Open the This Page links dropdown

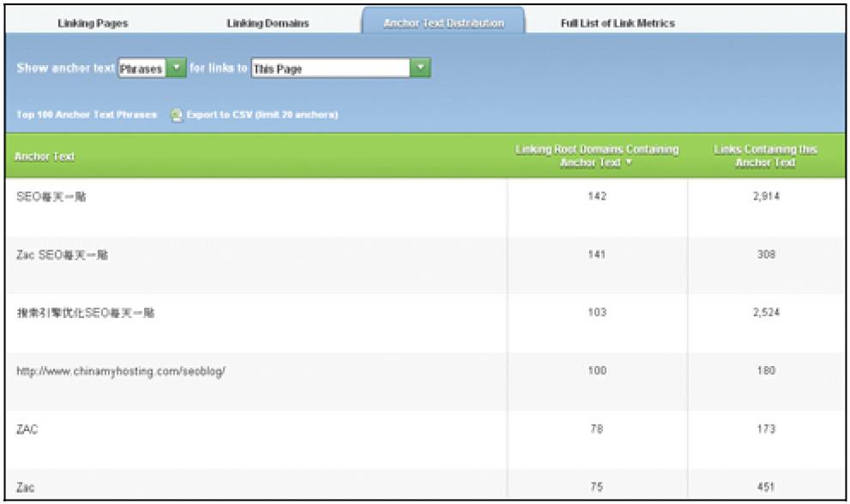pyautogui.click(x=341, y=69)
